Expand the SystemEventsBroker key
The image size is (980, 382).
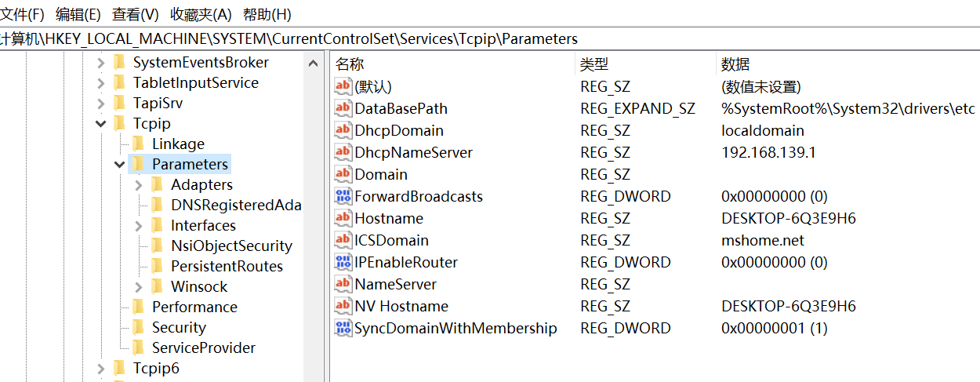pyautogui.click(x=101, y=63)
